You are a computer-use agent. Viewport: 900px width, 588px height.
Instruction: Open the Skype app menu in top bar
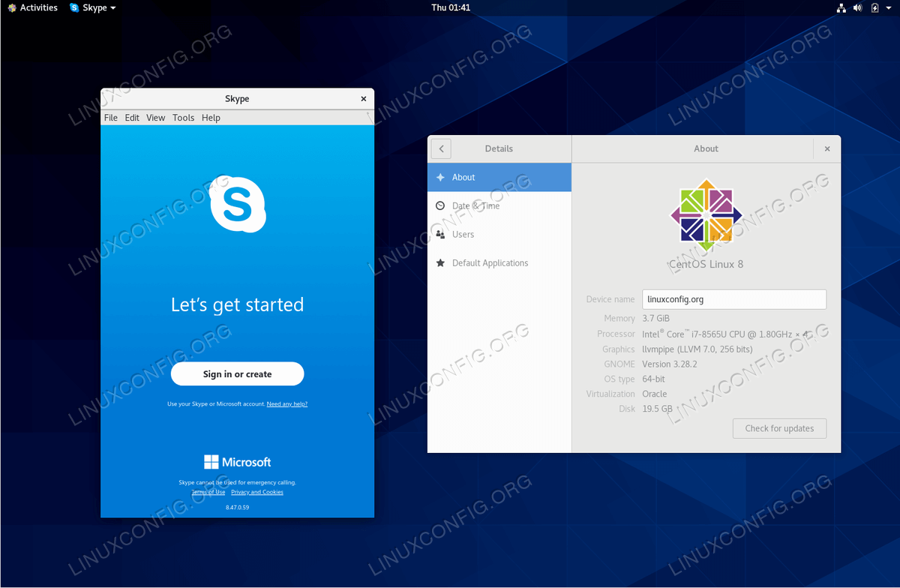[x=93, y=7]
